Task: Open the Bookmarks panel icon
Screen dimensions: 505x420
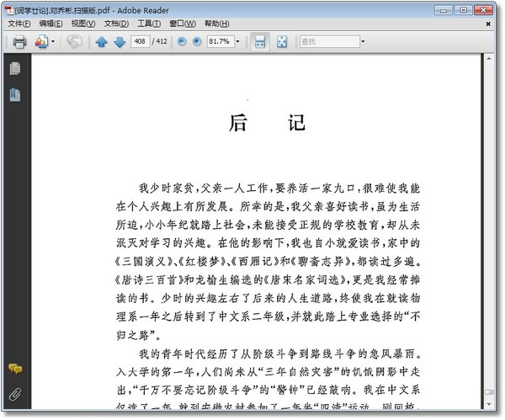Action: (15, 95)
